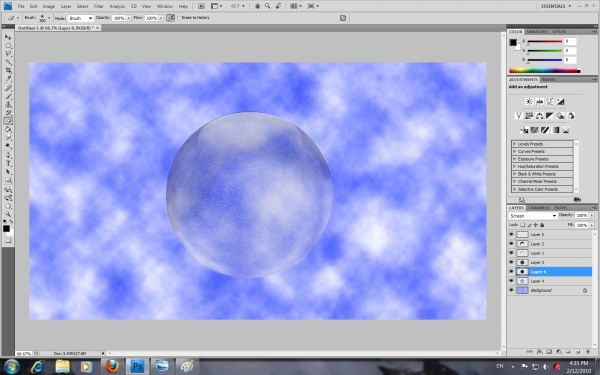
Task: Add a Black & White adjustment
Action: (x=550, y=116)
